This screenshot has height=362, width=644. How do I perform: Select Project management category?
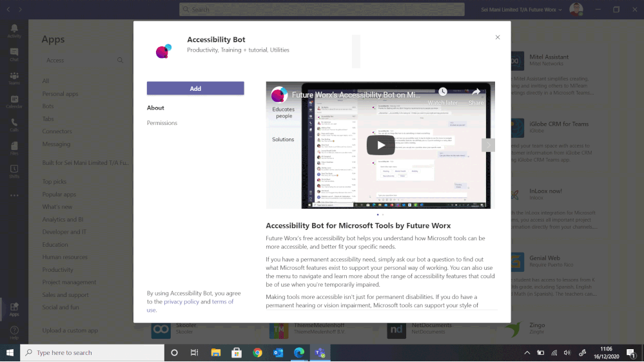pyautogui.click(x=70, y=282)
